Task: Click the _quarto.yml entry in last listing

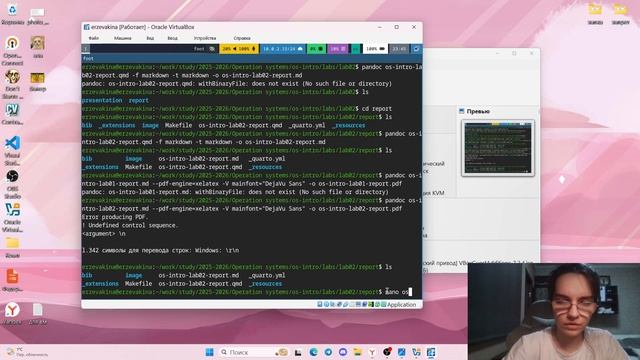Action: click(x=267, y=276)
